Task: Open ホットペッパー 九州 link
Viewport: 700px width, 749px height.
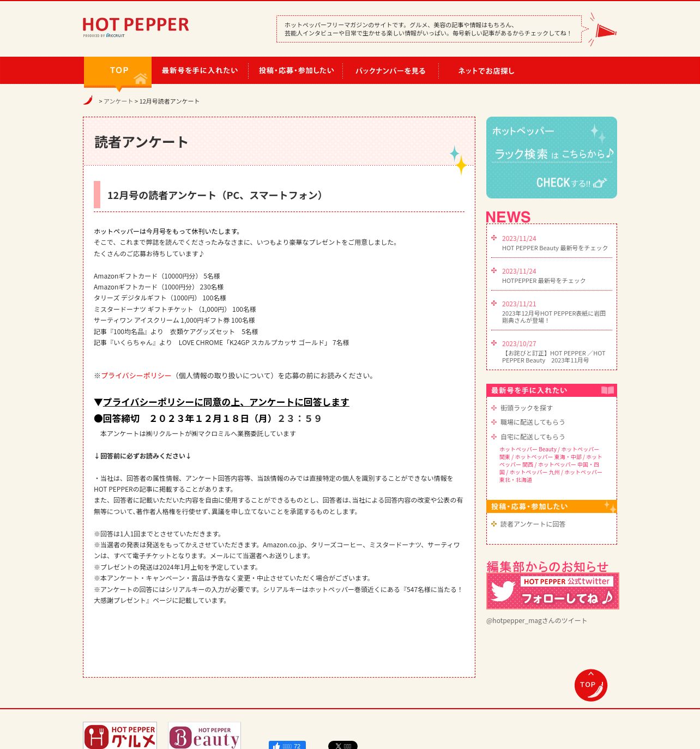Action: (534, 473)
